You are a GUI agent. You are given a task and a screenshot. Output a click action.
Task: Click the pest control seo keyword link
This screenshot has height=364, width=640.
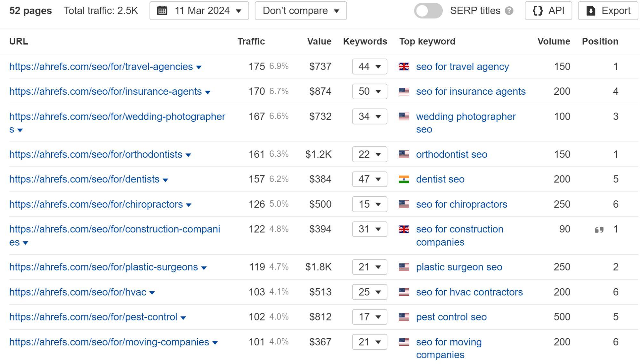click(x=451, y=317)
